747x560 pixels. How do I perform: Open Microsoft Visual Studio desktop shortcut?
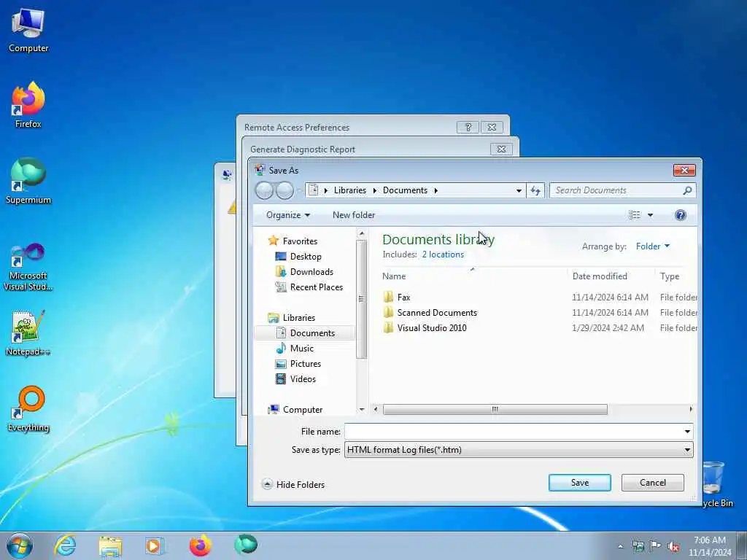coord(28,267)
